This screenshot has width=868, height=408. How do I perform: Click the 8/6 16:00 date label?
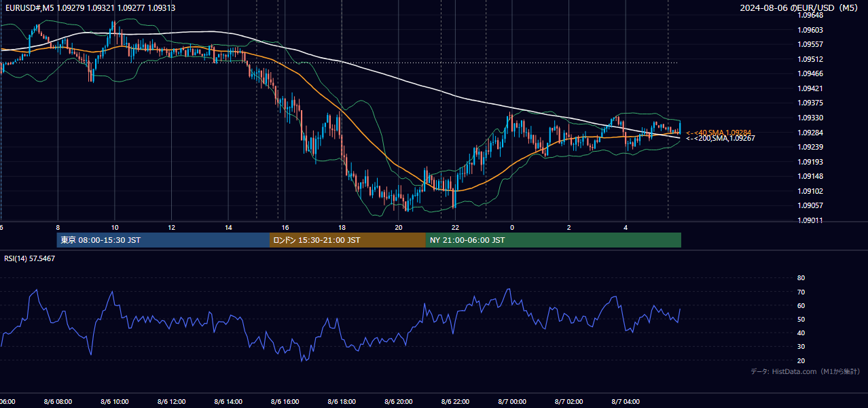point(285,402)
